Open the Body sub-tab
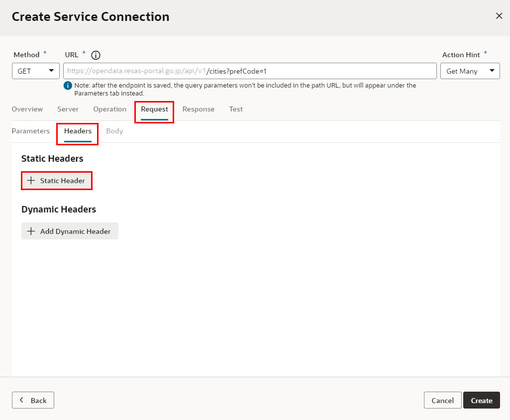The image size is (510, 420). coord(114,131)
